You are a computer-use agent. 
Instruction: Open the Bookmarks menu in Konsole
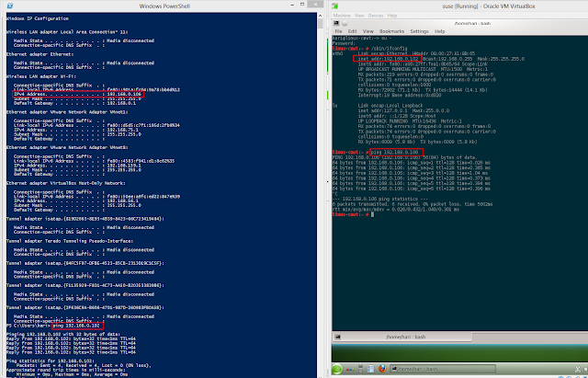click(x=391, y=31)
